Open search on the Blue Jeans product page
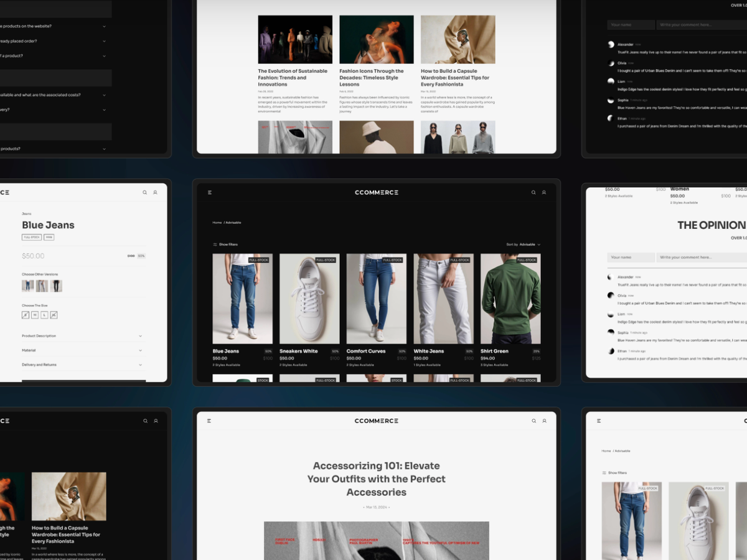 click(x=144, y=193)
